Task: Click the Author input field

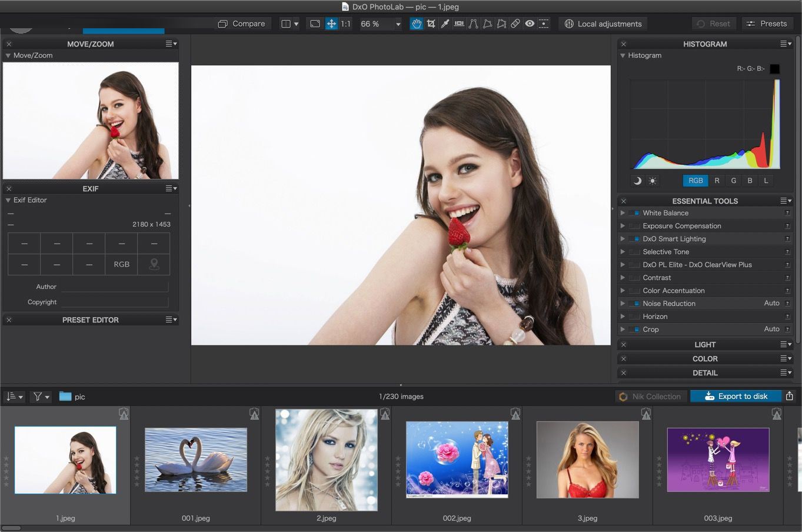Action: tap(115, 287)
